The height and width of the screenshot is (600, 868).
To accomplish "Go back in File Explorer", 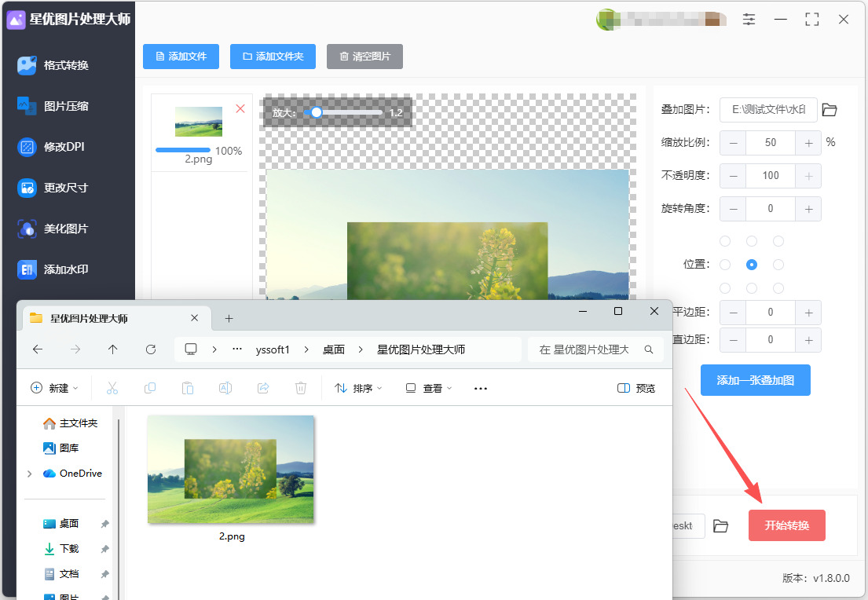I will pyautogui.click(x=38, y=349).
